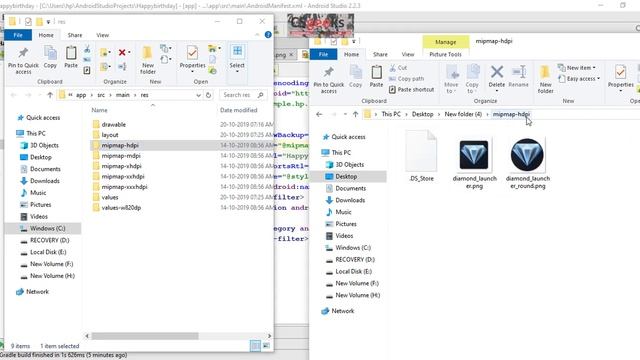Click Copy path in mipmap-hdpi window
The image size is (640, 360).
pyautogui.click(x=407, y=79)
